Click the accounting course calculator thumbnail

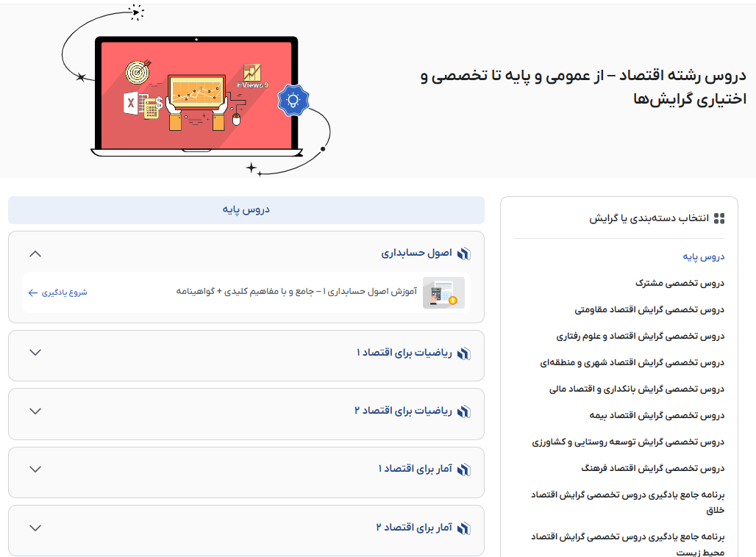pos(443,292)
